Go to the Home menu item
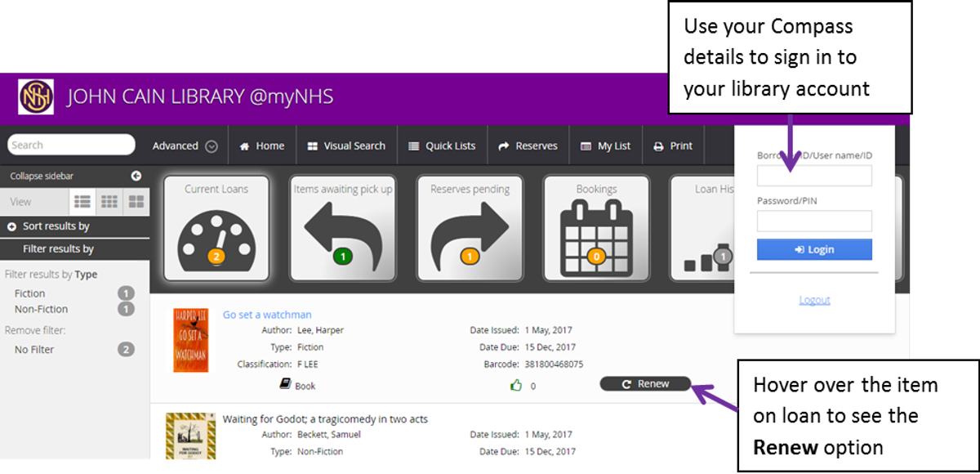This screenshot has width=980, height=474. point(262,146)
